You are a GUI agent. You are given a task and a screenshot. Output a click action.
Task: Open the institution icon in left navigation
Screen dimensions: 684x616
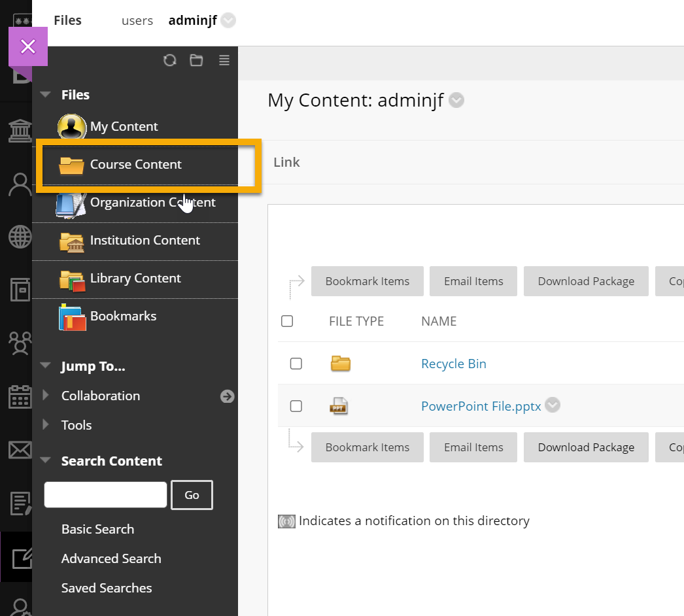20,131
